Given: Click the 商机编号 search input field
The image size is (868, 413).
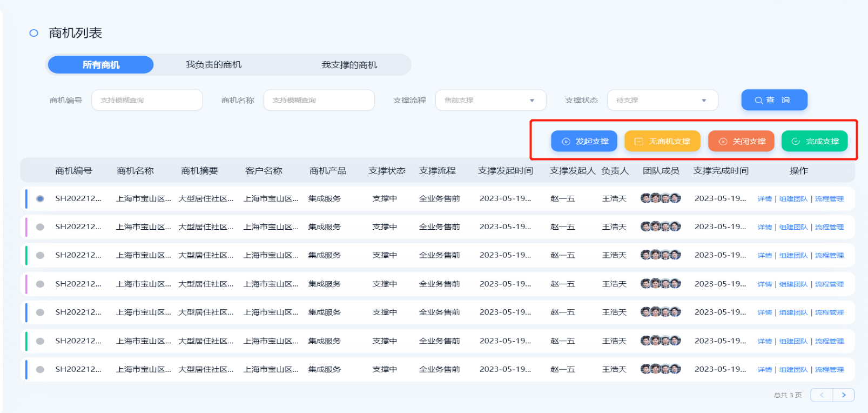Looking at the screenshot, I should click(147, 101).
